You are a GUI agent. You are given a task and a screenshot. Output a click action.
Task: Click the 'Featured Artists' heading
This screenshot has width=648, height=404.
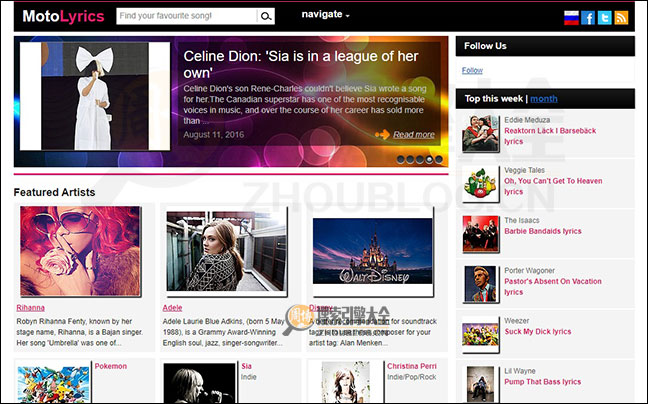pyautogui.click(x=54, y=192)
